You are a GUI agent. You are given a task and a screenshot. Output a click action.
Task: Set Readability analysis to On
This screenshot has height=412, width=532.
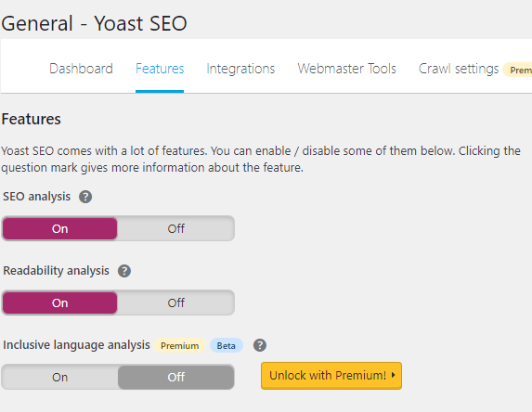click(59, 303)
